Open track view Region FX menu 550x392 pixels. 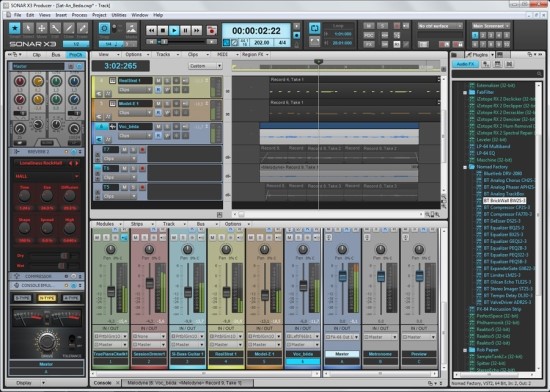tap(255, 55)
